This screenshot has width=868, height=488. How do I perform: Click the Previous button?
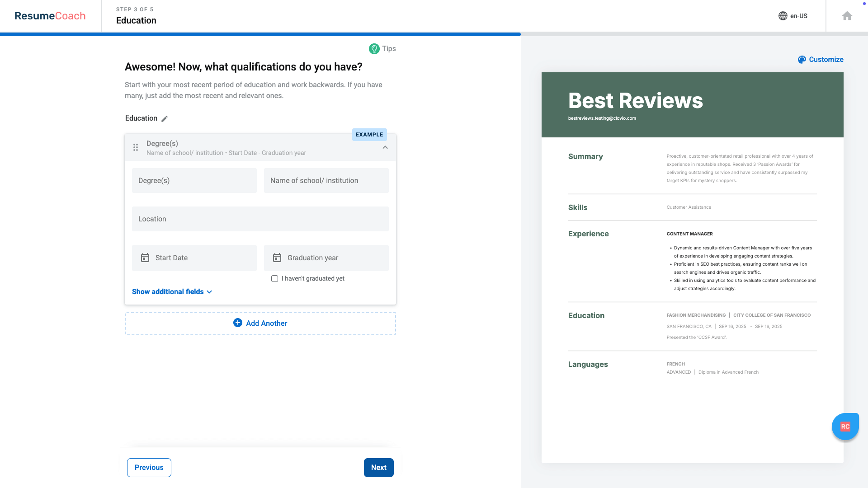click(149, 468)
